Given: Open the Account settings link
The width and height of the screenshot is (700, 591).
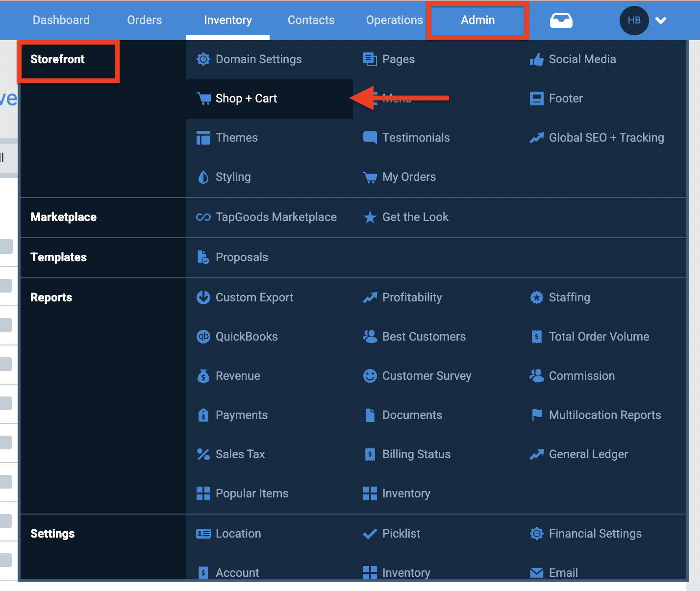Looking at the screenshot, I should coord(237,573).
